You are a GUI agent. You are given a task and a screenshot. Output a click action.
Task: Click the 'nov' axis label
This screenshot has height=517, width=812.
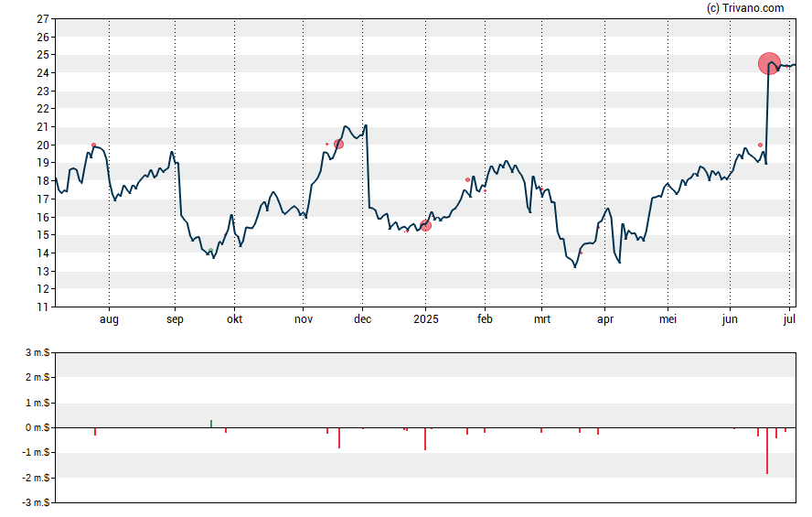[304, 319]
